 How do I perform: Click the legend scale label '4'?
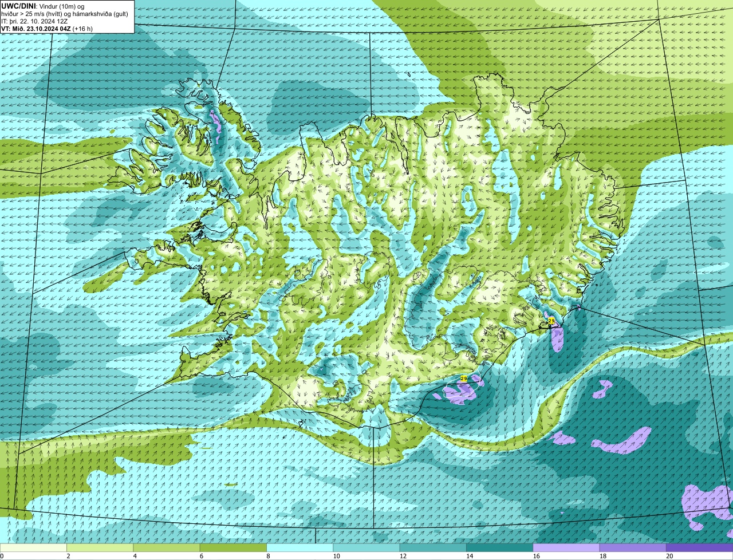click(135, 556)
